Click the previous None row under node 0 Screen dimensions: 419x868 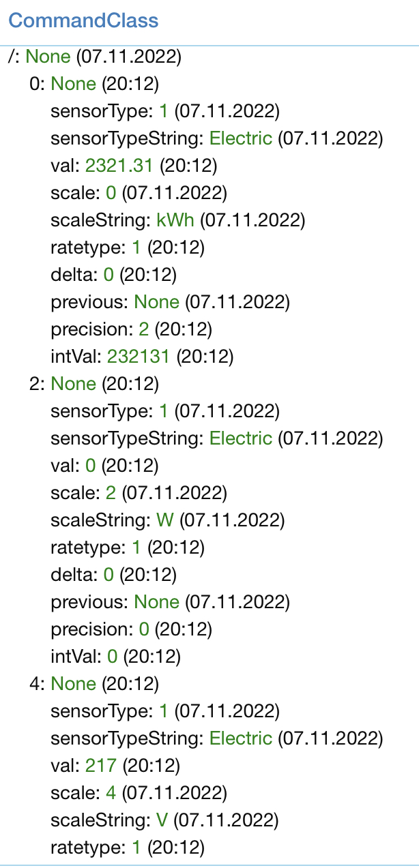pyautogui.click(x=170, y=302)
